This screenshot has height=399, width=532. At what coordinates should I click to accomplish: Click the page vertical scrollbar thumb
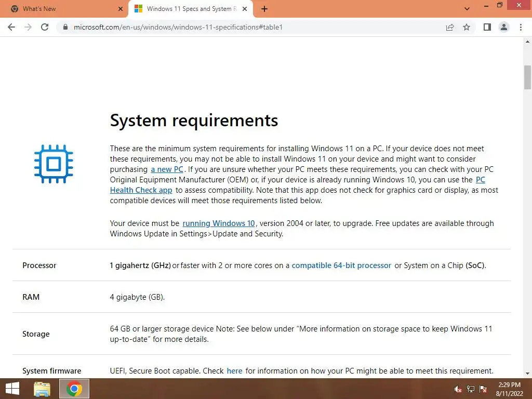point(527,77)
